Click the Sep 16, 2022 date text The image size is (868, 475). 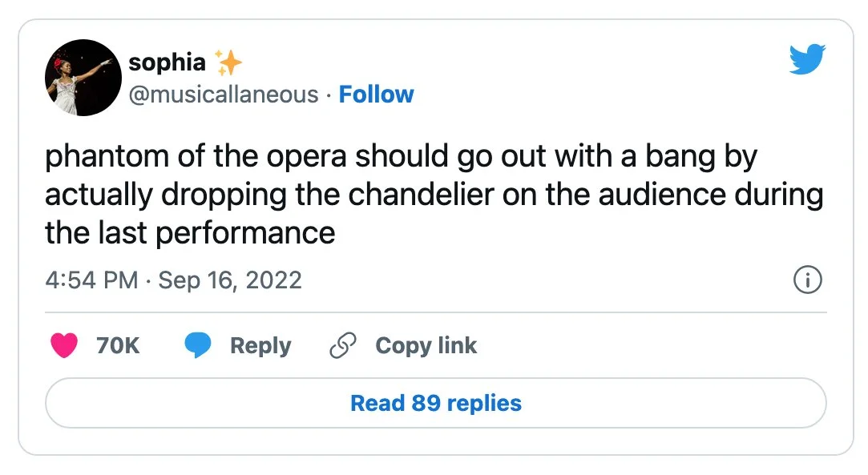tap(230, 280)
